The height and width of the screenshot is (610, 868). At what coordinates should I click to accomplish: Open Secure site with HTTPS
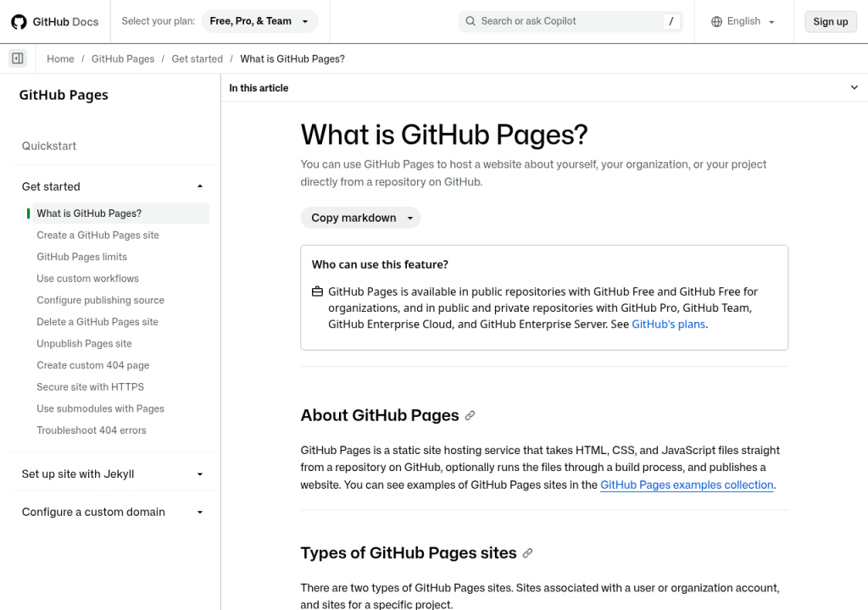pyautogui.click(x=90, y=387)
